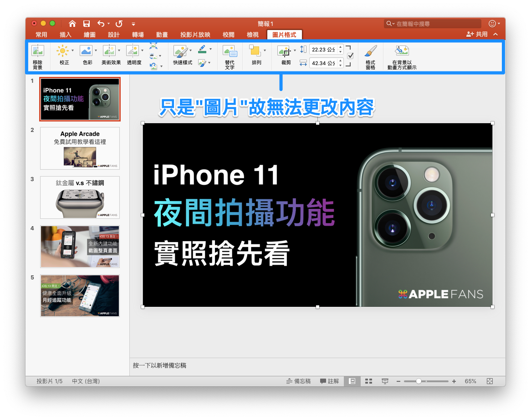
Task: Expand the Quick Styles dropdown arrow
Action: (191, 51)
